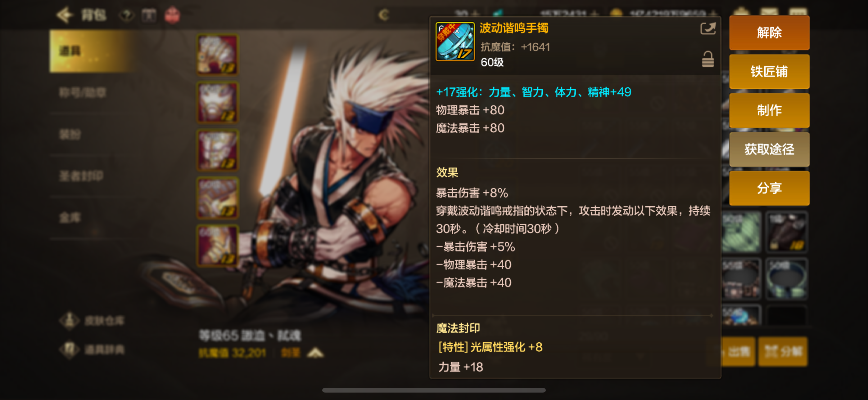
Task: Expand the character stats up-arrow chevron
Action: 315,353
